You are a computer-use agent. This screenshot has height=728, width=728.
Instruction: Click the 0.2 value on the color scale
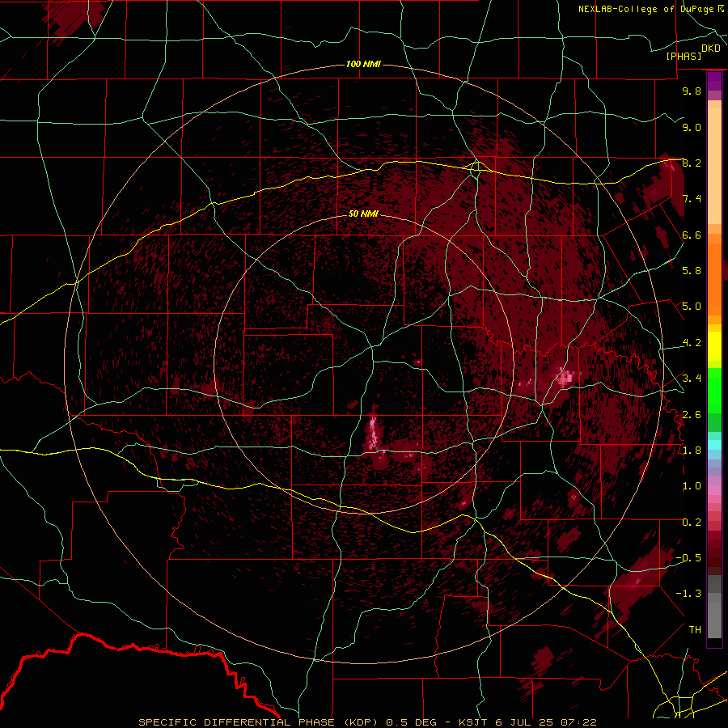click(x=692, y=523)
